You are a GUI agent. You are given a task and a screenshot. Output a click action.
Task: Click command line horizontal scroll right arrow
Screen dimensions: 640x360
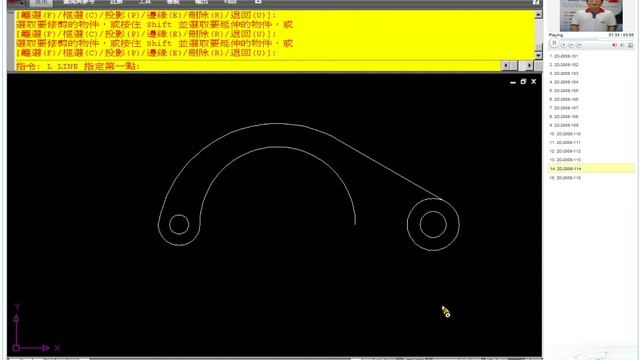click(x=529, y=65)
